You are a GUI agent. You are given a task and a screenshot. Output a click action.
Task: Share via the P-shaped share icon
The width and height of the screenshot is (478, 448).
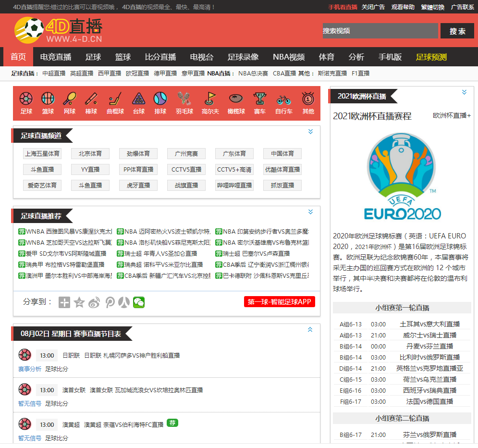point(110,302)
